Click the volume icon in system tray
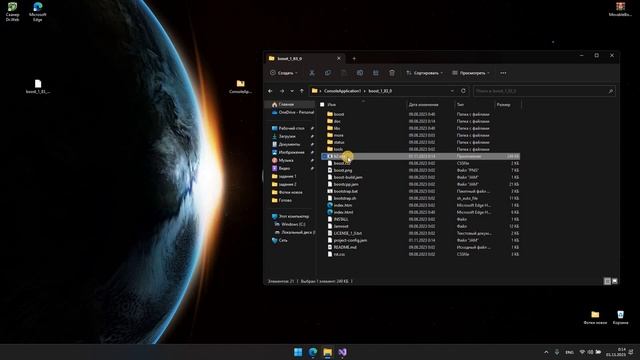Image resolution: width=640 pixels, height=360 pixels. (x=590, y=352)
